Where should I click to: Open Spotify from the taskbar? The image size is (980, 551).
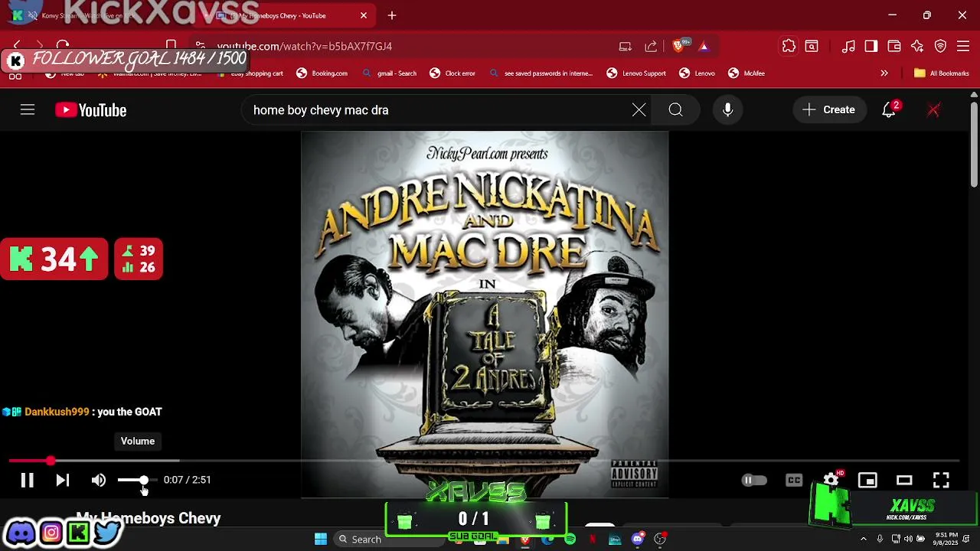(x=570, y=540)
